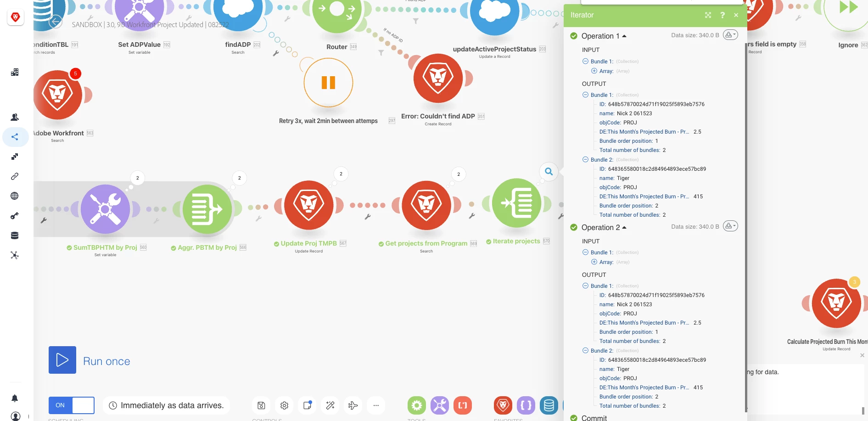Expand Array under Operation 2 input
868x421 pixels.
pyautogui.click(x=594, y=262)
